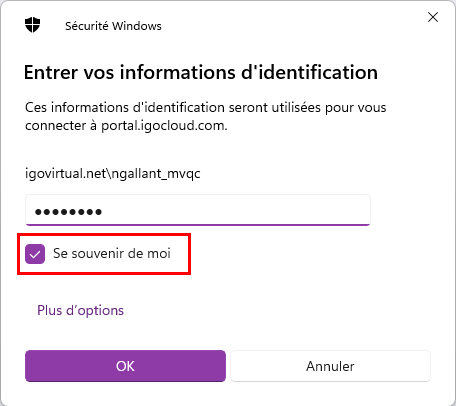Uncheck the purple remember-me checkbox
The image size is (456, 406).
point(35,254)
